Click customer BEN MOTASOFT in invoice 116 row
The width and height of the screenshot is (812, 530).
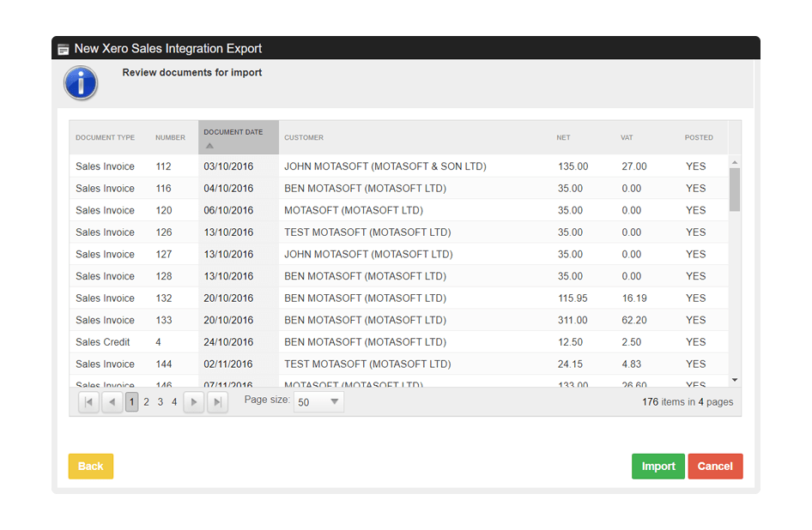click(x=365, y=189)
